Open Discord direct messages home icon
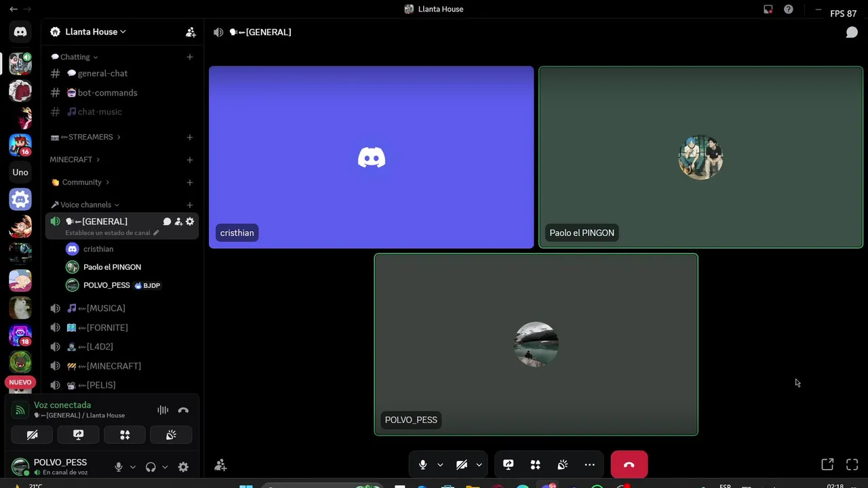This screenshot has width=868, height=488. pos(20,32)
